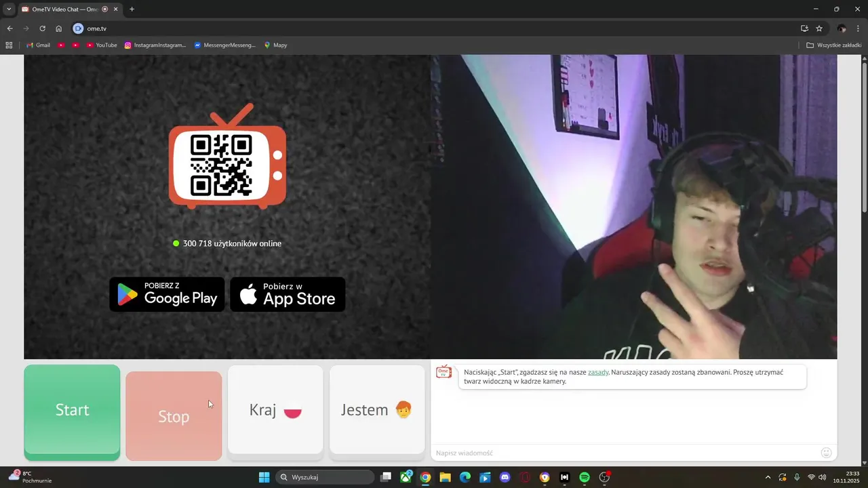Click the install app icon in address bar
868x488 pixels.
804,28
